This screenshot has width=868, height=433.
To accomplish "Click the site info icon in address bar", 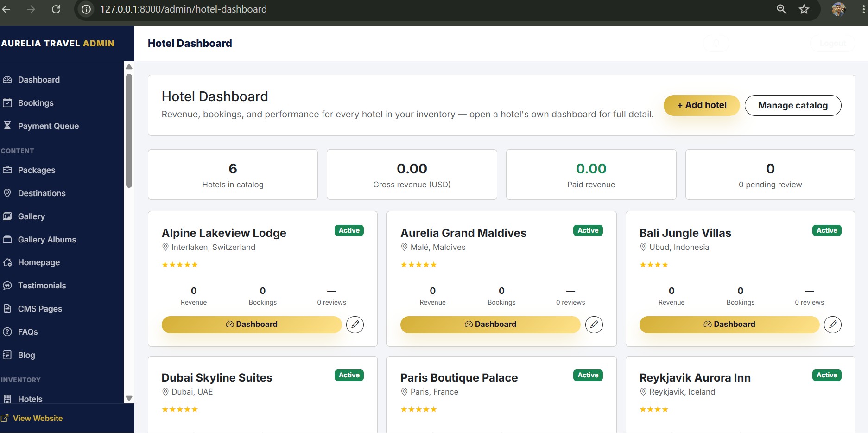I will tap(86, 9).
